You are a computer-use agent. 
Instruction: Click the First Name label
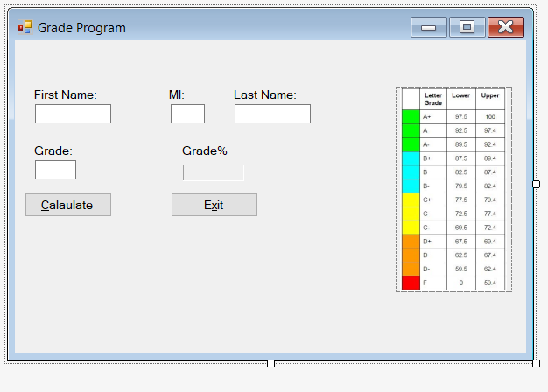(x=66, y=94)
